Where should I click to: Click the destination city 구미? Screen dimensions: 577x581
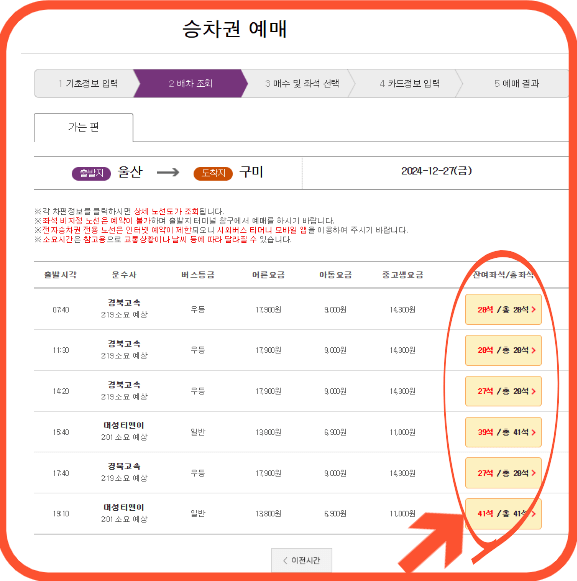251,172
